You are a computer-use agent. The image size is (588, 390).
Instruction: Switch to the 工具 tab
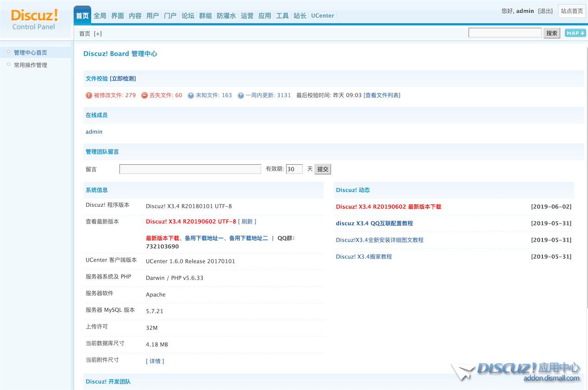pyautogui.click(x=282, y=16)
